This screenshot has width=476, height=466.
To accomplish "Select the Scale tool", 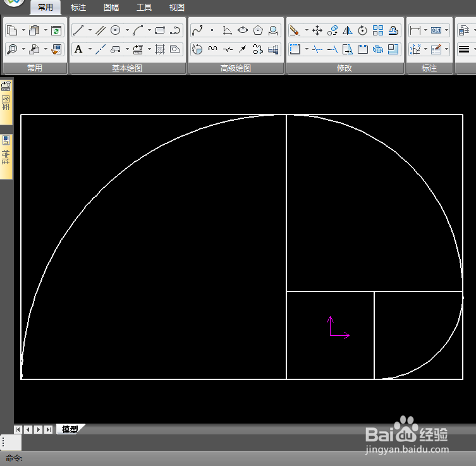I will pos(393,49).
